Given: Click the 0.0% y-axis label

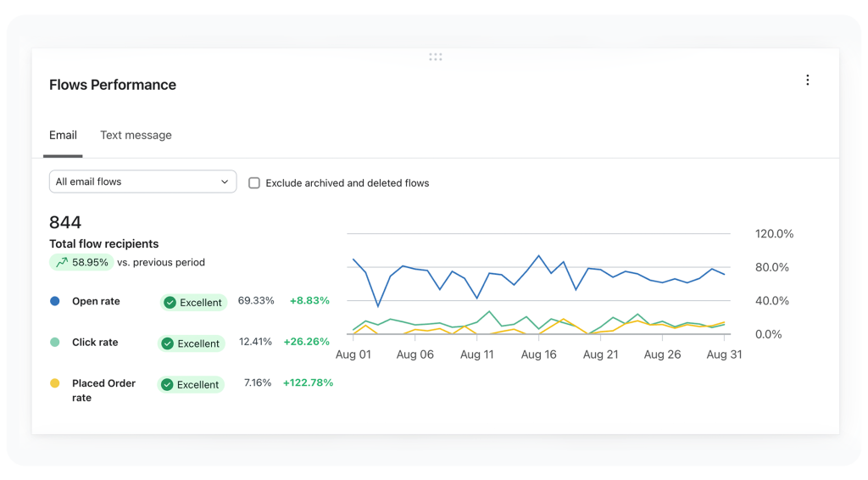Looking at the screenshot, I should [x=768, y=334].
